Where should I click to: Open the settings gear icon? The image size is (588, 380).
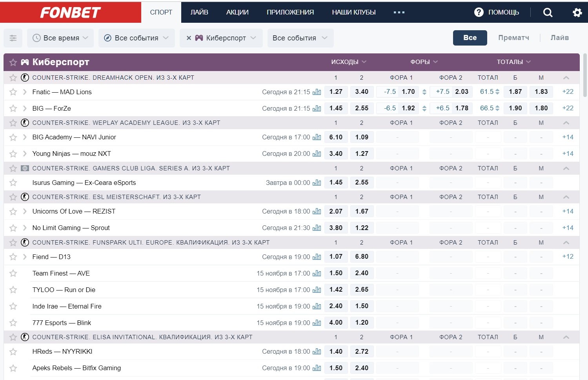(x=577, y=13)
